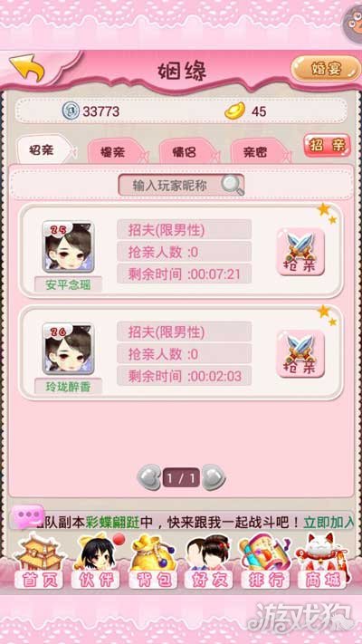Screen dimensions: 362x644
Task: Open the 婚宴 wedding banquet button
Action: click(x=323, y=69)
